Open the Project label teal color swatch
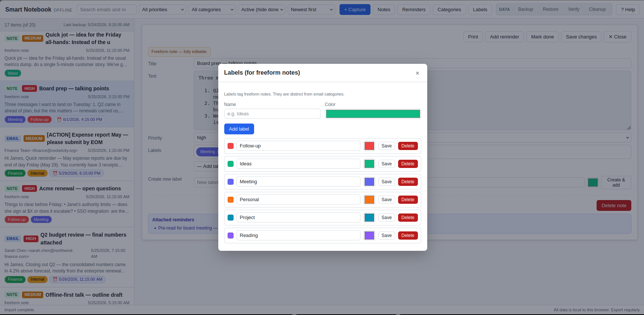 (x=369, y=218)
